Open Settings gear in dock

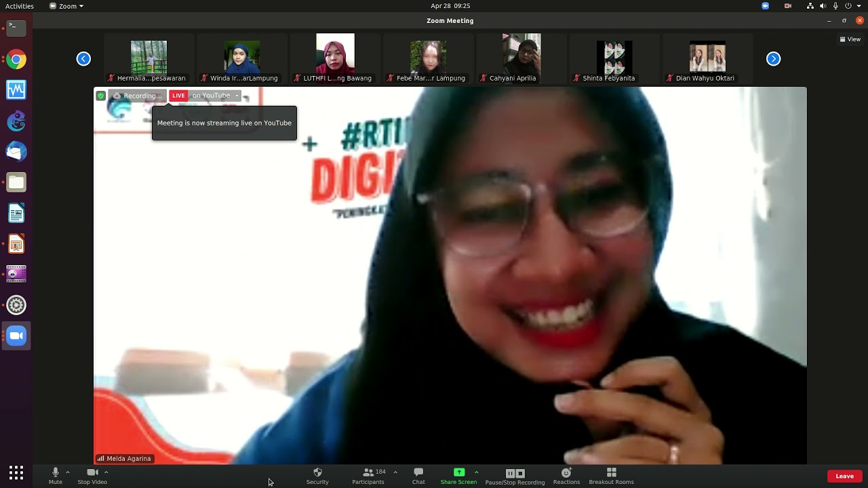(x=16, y=305)
